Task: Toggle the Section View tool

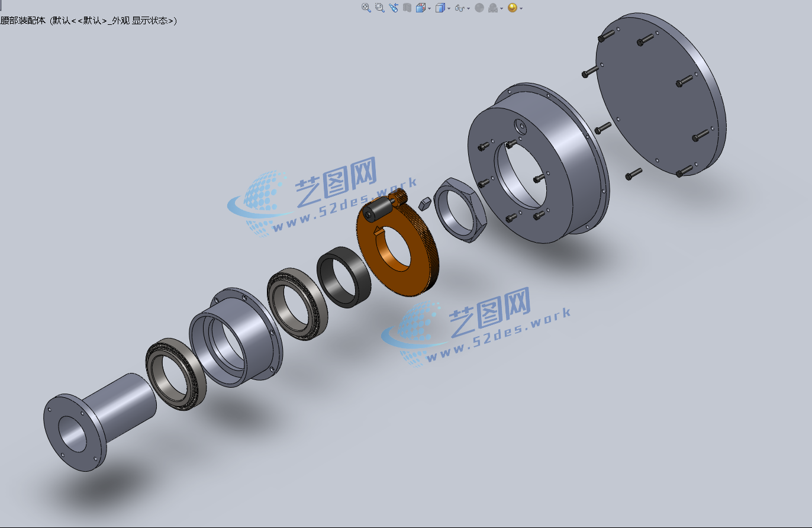Action: pyautogui.click(x=407, y=8)
